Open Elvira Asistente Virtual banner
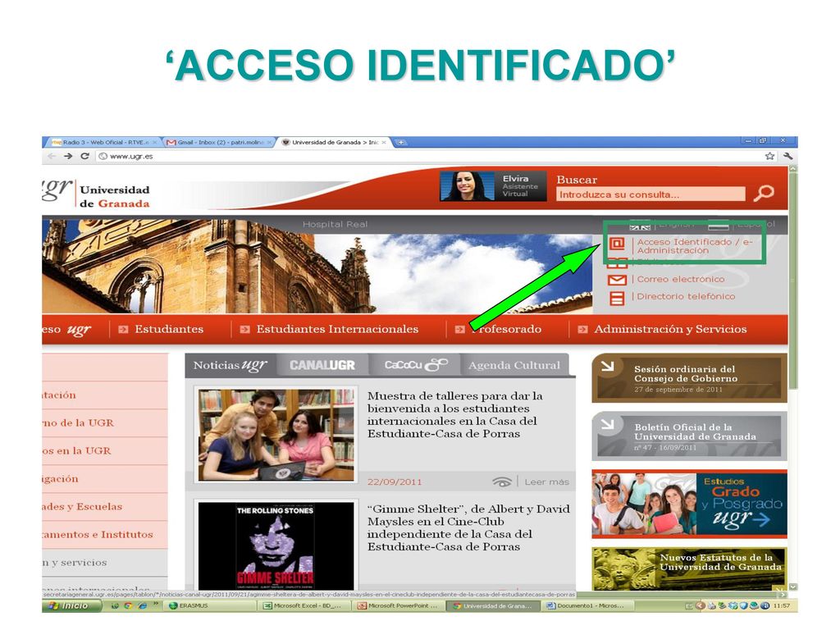 [x=493, y=186]
